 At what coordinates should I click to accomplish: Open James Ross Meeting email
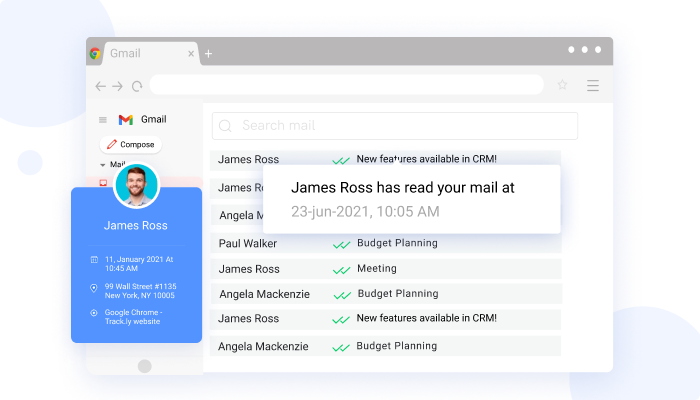(x=386, y=269)
